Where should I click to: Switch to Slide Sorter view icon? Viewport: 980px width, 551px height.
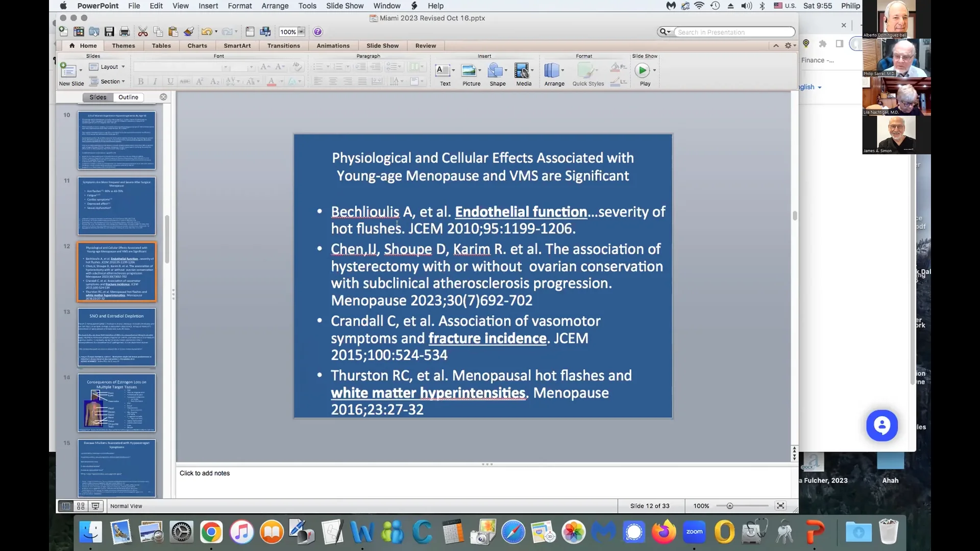click(x=81, y=506)
